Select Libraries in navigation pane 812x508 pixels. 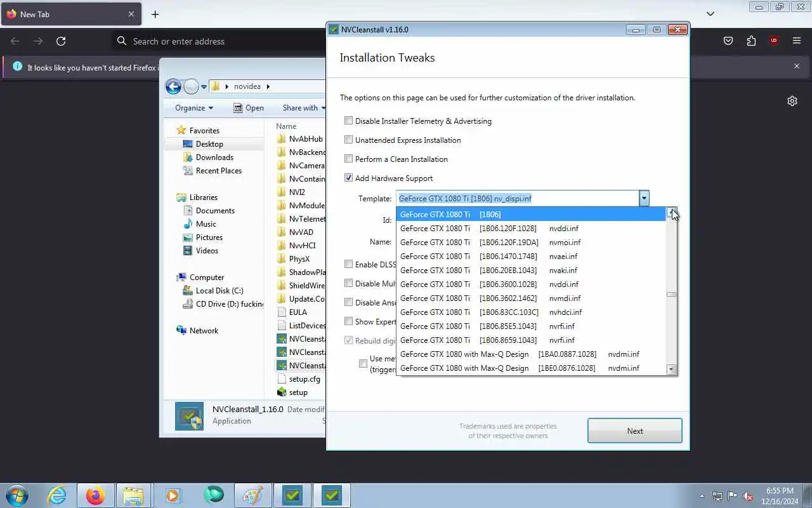click(197, 197)
